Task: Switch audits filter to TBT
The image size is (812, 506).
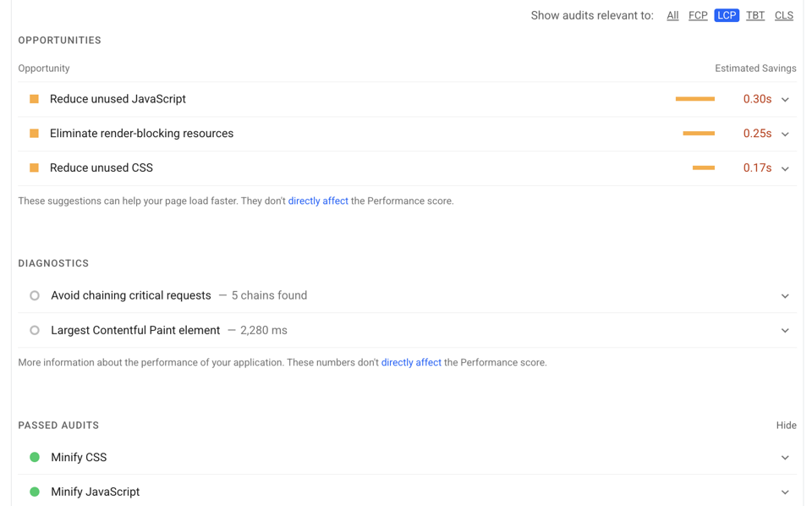Action: 754,14
